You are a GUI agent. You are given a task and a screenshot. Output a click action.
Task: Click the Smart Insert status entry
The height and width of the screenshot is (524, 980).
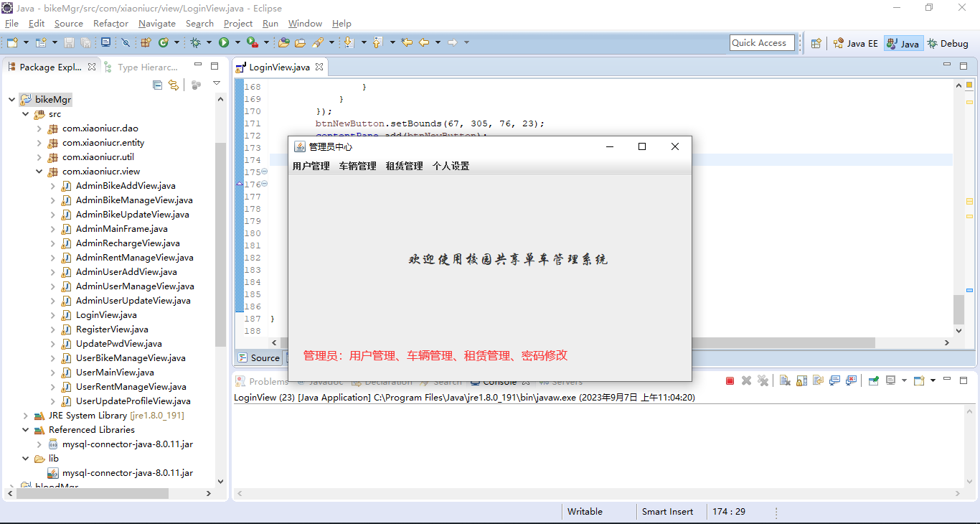click(x=667, y=512)
